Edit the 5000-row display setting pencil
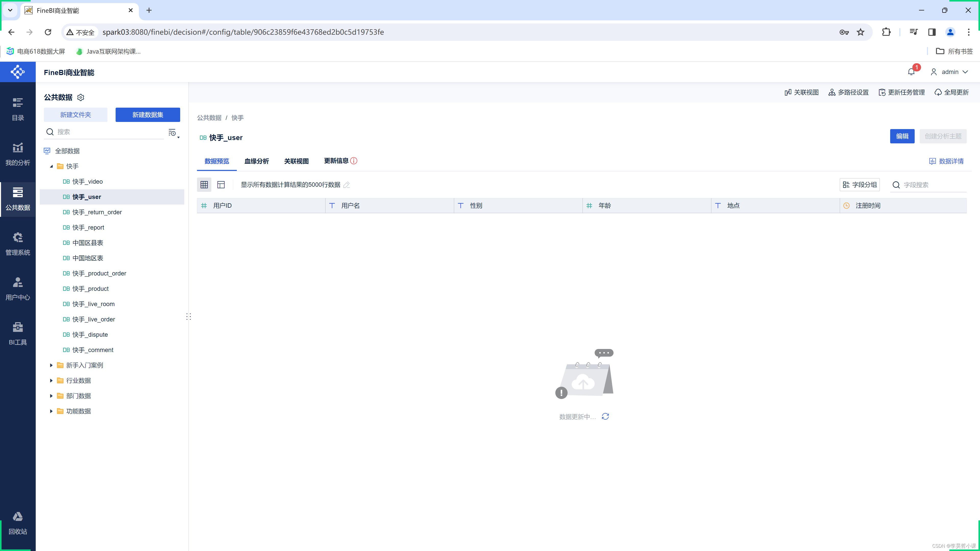Image resolution: width=980 pixels, height=551 pixels. pyautogui.click(x=347, y=185)
